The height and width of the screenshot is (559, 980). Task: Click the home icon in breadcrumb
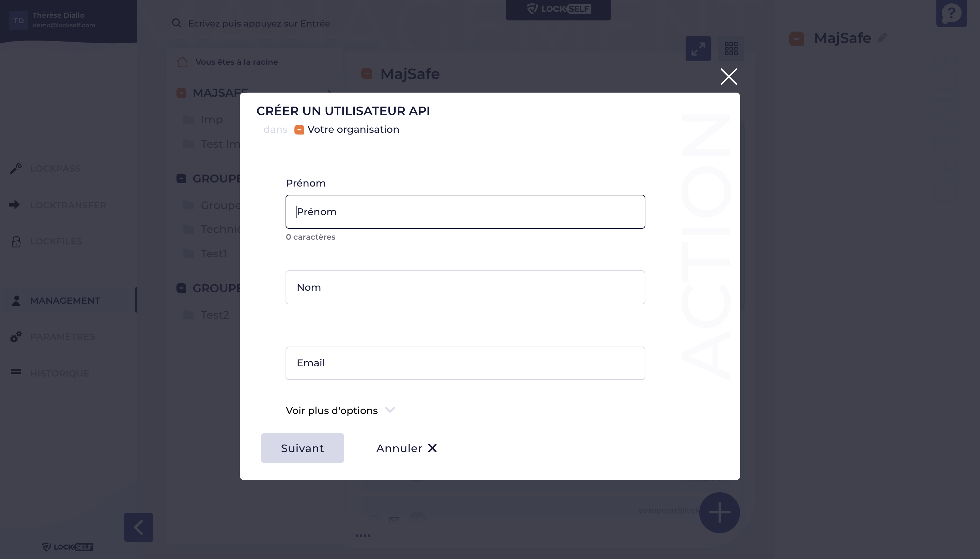182,62
